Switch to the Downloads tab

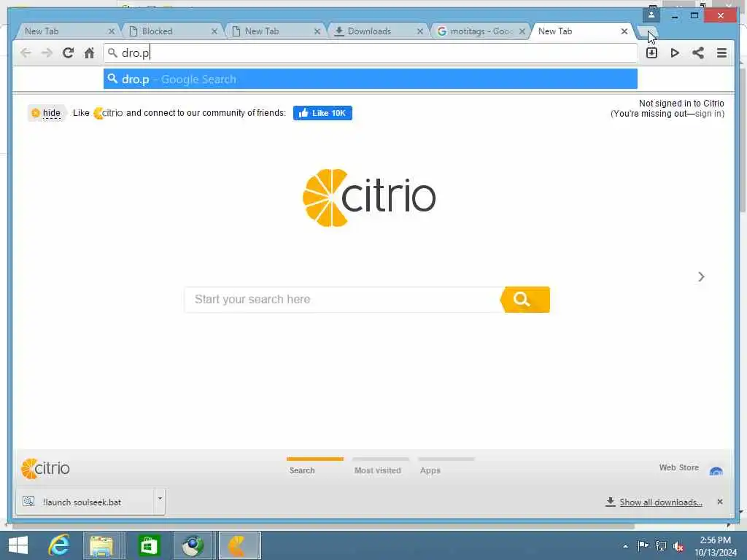[x=377, y=31]
